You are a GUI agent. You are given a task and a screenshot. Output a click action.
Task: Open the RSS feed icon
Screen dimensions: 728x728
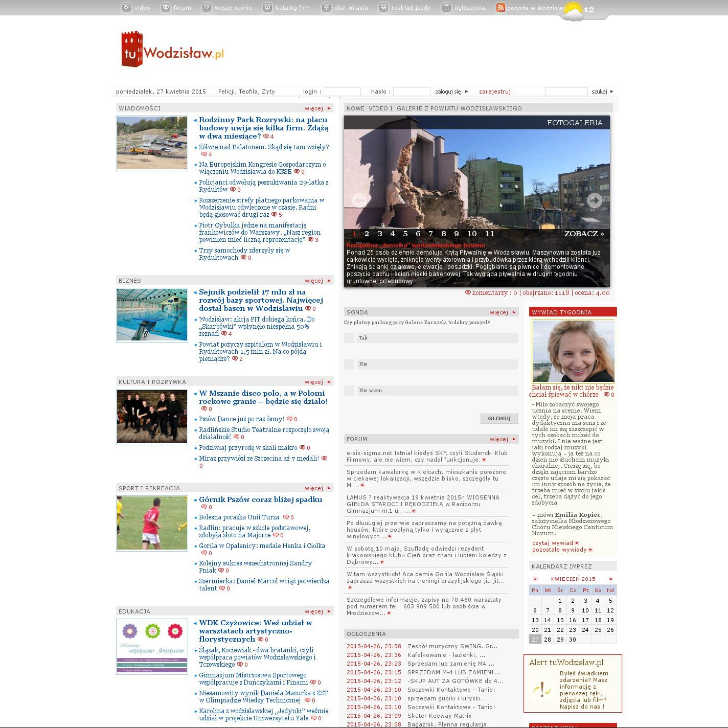[500, 7]
